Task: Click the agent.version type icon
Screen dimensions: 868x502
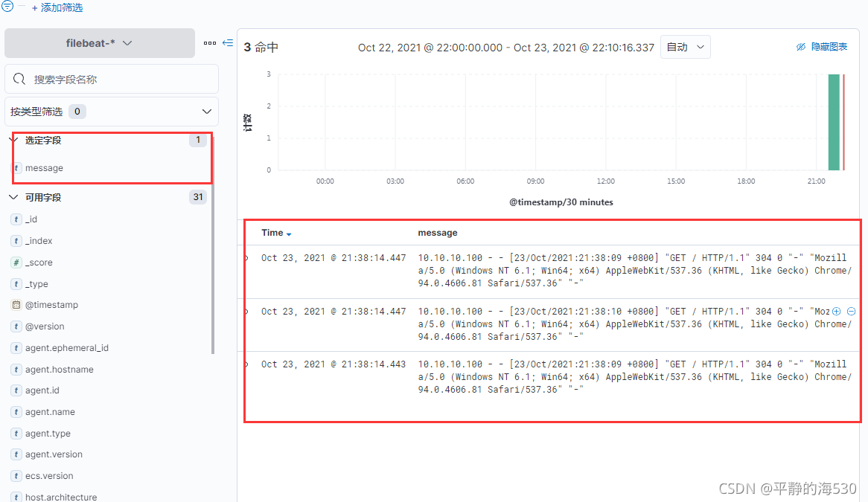Action: click(16, 455)
